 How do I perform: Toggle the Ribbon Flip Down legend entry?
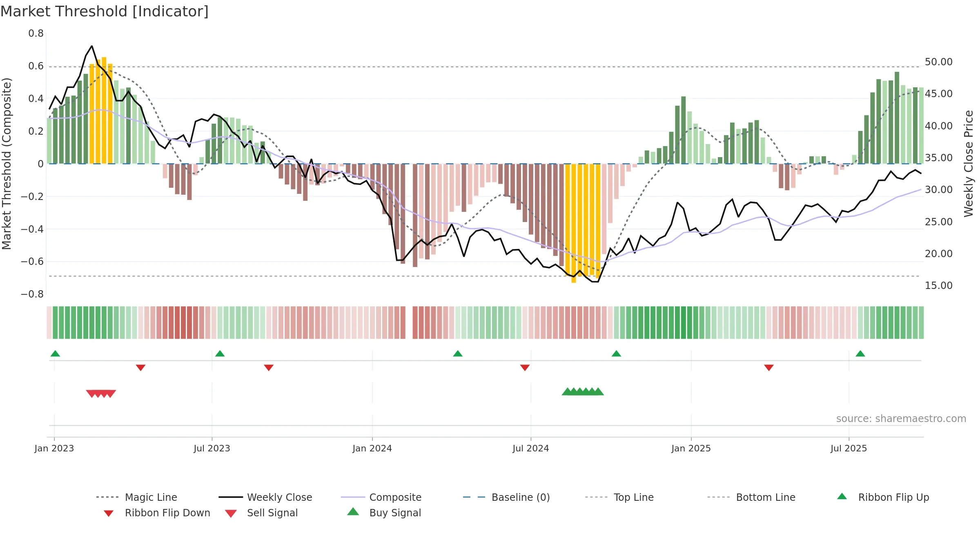coord(156,513)
